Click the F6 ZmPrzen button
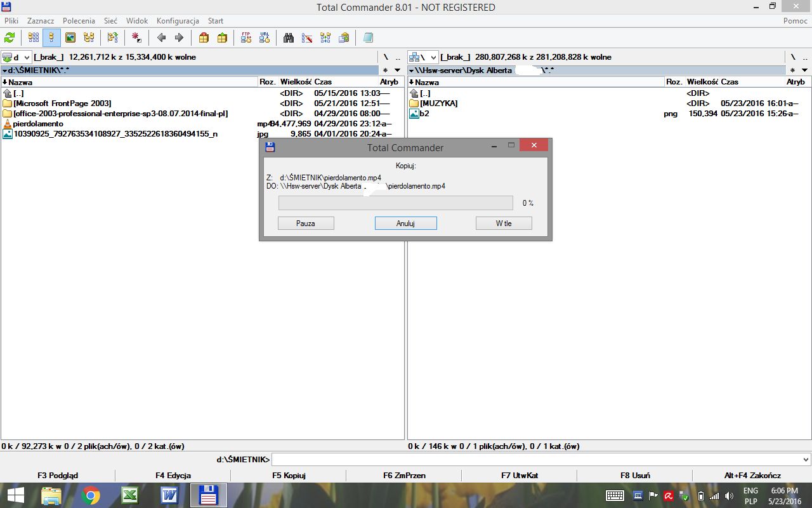The width and height of the screenshot is (812, 508). [x=404, y=475]
